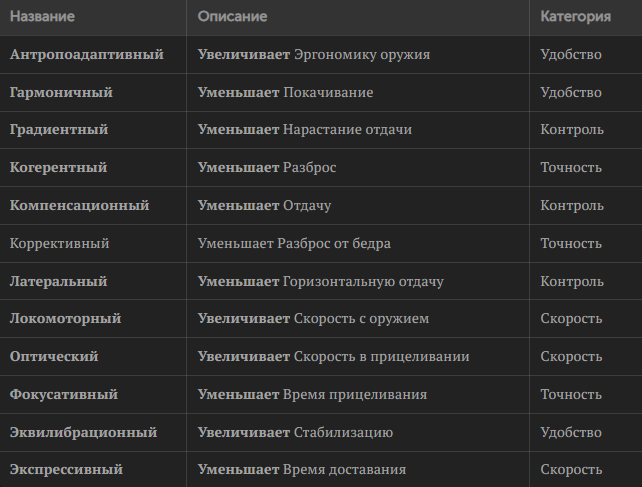Screen dimensions: 642x487
Task: Select the Локомоторный row name
Action: coord(65,319)
